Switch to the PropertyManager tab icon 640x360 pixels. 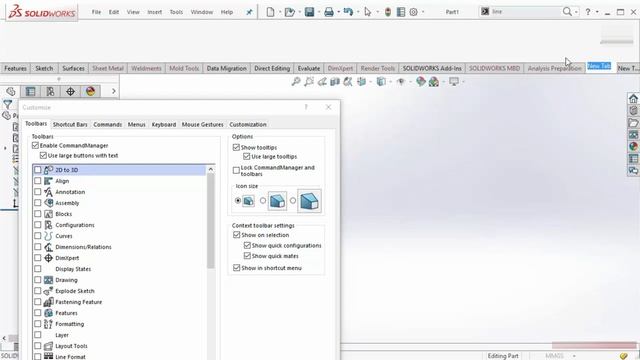pos(31,91)
